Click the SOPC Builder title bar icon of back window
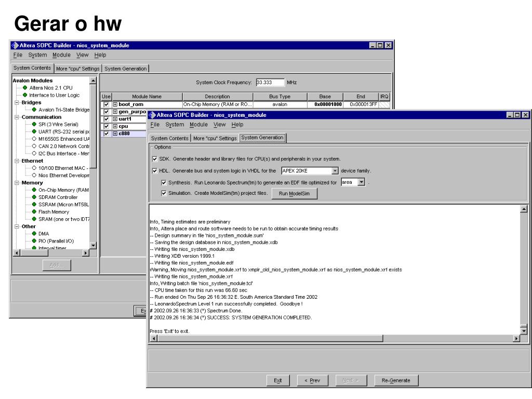532x399 pixels. (x=15, y=45)
